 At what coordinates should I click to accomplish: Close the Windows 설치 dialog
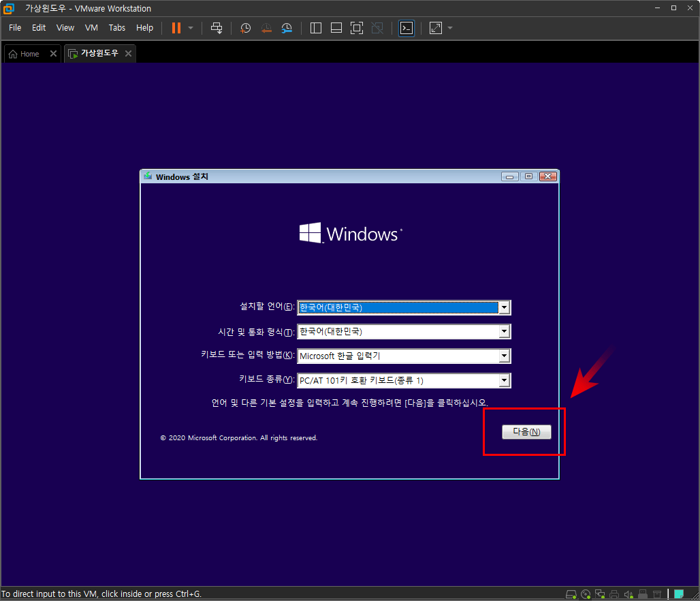click(547, 176)
